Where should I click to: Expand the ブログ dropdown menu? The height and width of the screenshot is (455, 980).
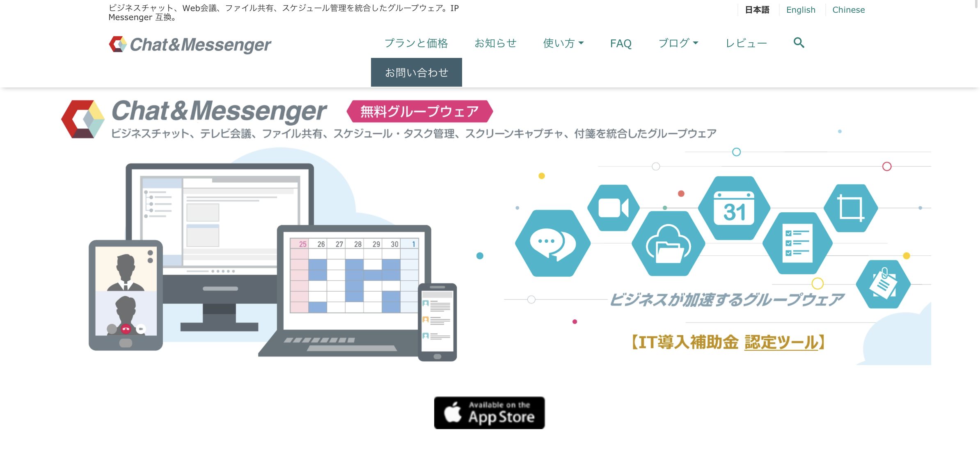pyautogui.click(x=678, y=43)
